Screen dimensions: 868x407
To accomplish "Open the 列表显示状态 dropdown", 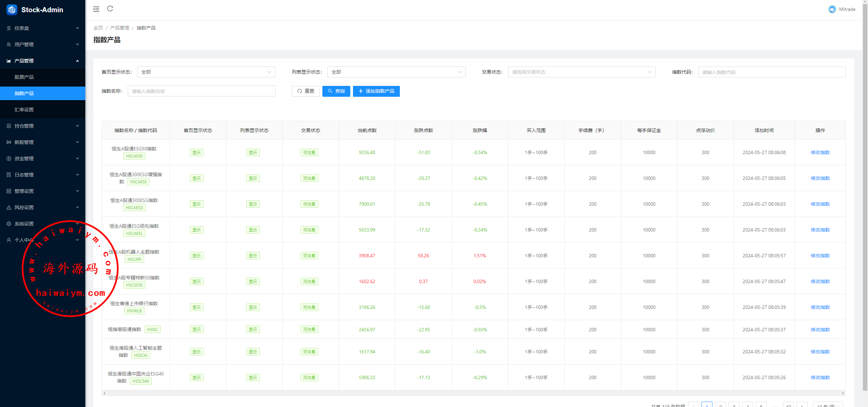I will pos(396,72).
